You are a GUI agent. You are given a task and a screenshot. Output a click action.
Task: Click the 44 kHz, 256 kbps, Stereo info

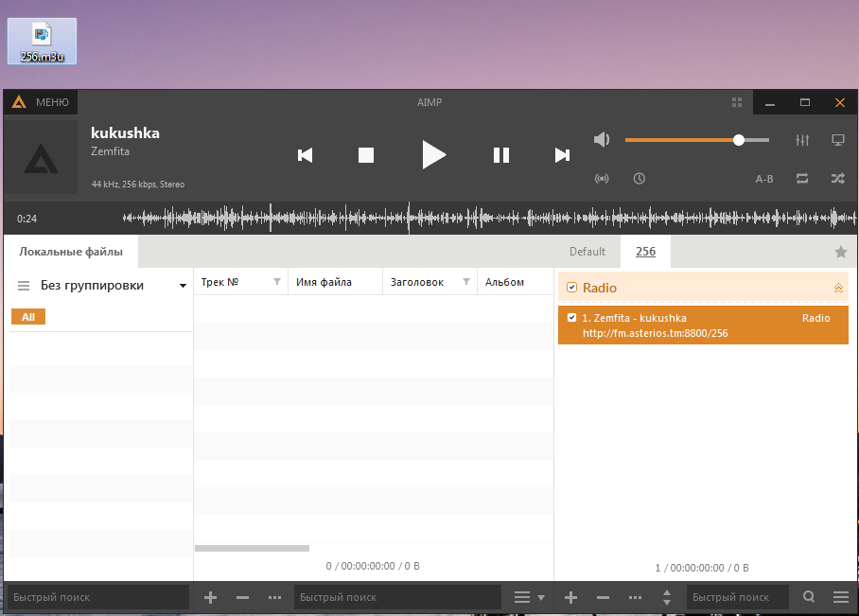138,185
